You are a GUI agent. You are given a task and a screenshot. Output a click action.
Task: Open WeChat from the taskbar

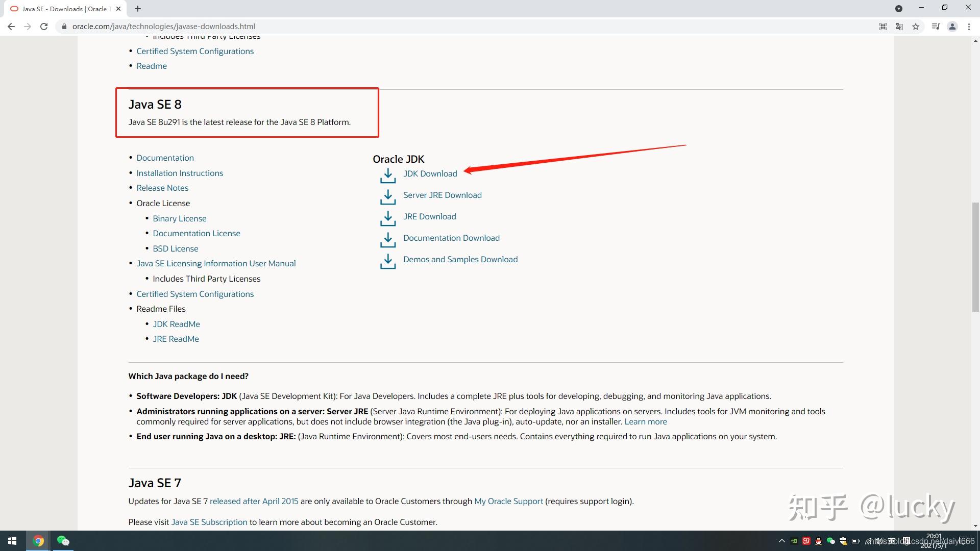pos(63,541)
